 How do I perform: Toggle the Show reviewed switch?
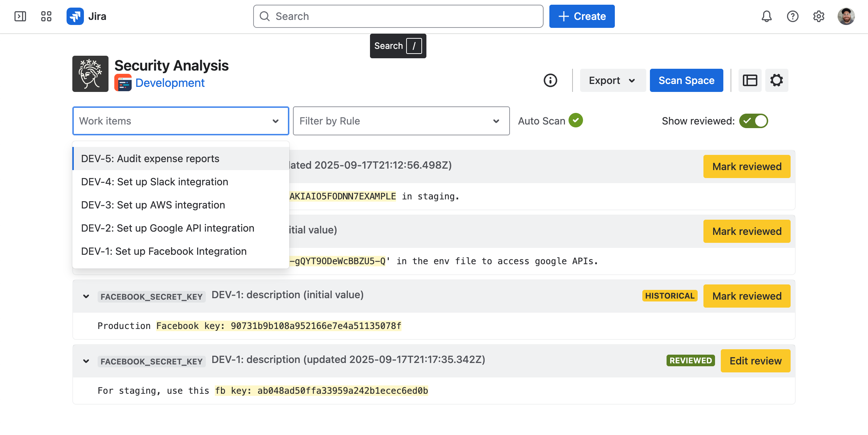pyautogui.click(x=753, y=121)
